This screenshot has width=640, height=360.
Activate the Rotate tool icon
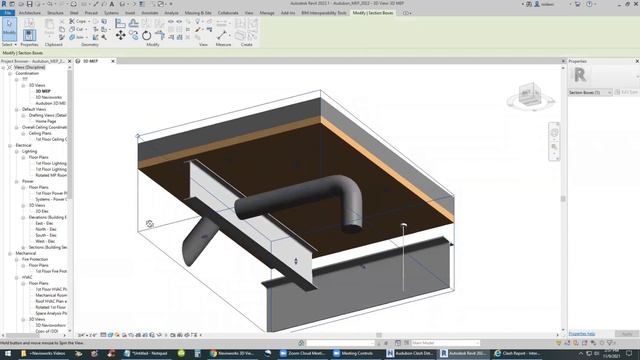(147, 36)
